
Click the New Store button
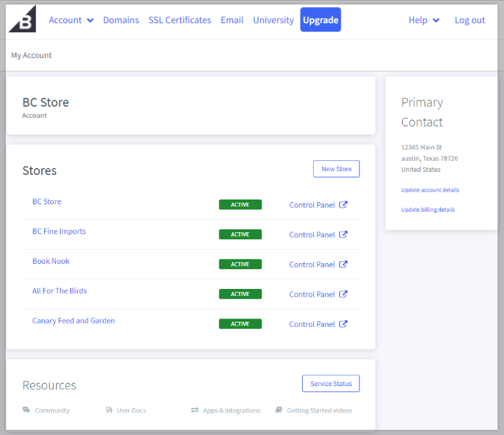(x=336, y=169)
